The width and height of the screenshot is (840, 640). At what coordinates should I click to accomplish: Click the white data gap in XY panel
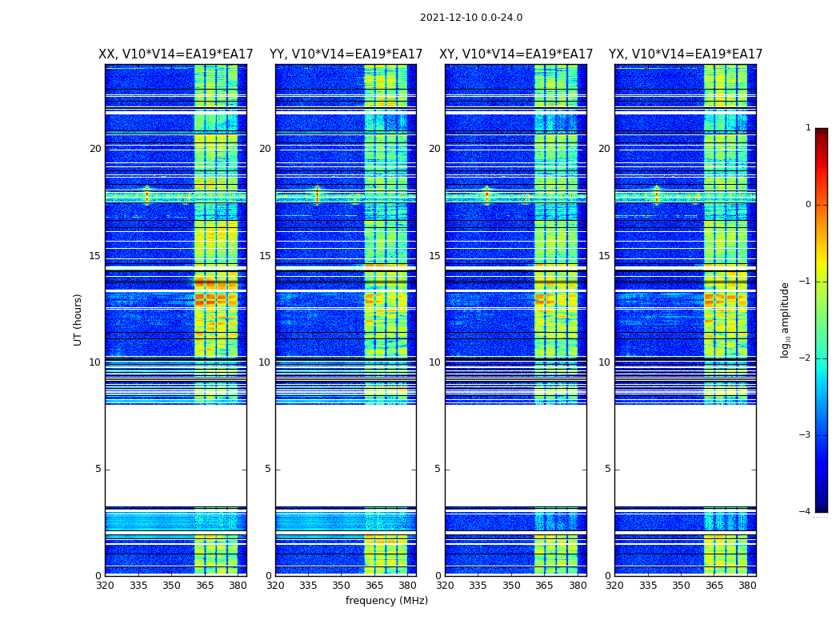tap(516, 455)
